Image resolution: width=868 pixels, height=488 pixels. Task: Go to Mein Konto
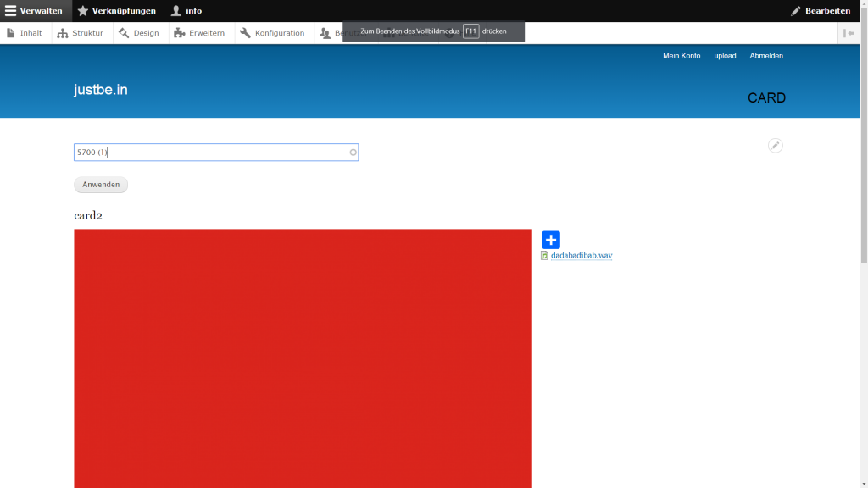(x=682, y=56)
